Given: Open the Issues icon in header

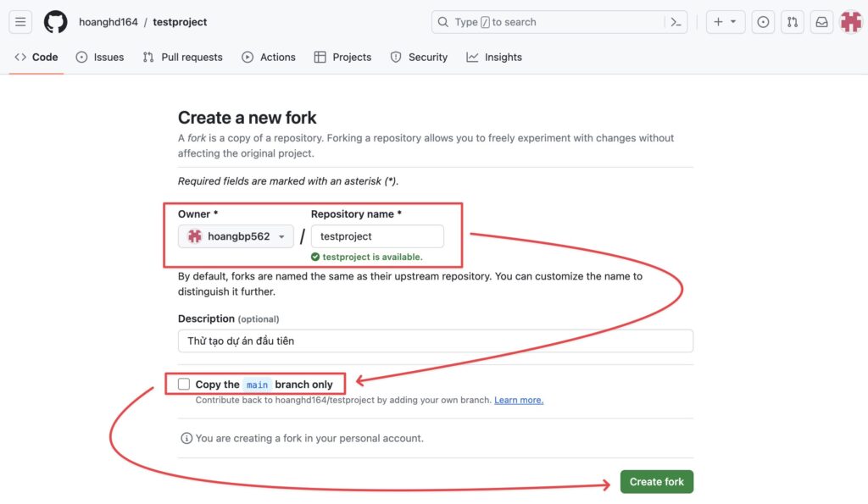Looking at the screenshot, I should (763, 22).
